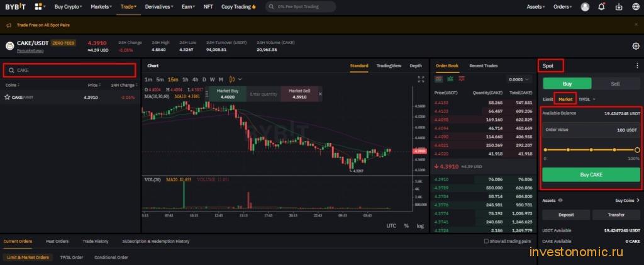Click the first slider node at 0

click(545, 150)
